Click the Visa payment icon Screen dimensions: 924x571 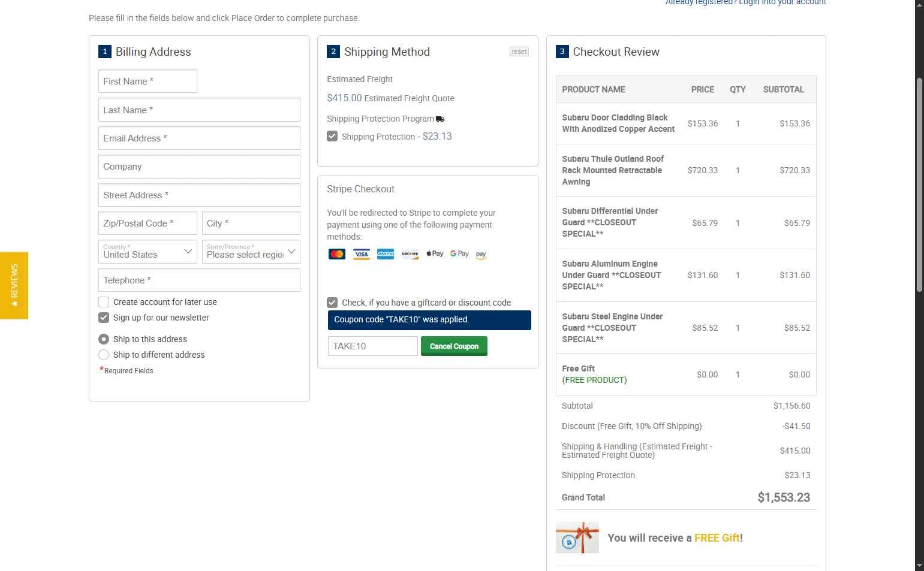pyautogui.click(x=362, y=254)
